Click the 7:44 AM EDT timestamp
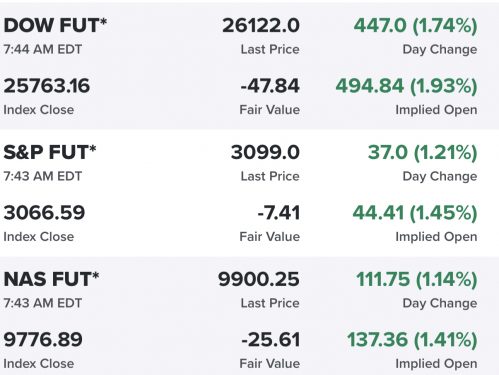 (43, 49)
